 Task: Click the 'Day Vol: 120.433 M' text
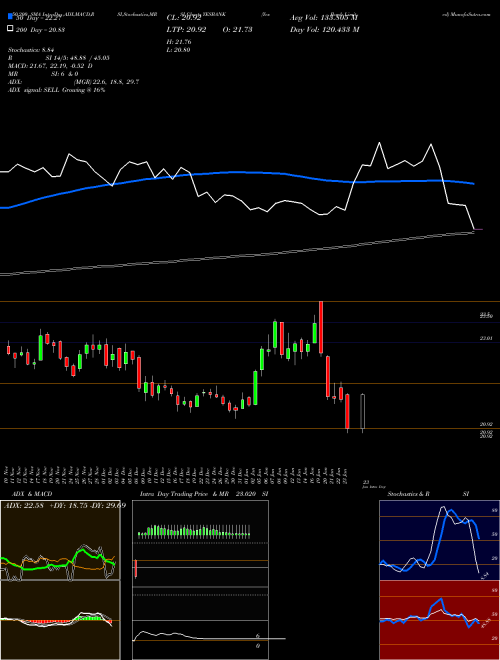pyautogui.click(x=324, y=29)
